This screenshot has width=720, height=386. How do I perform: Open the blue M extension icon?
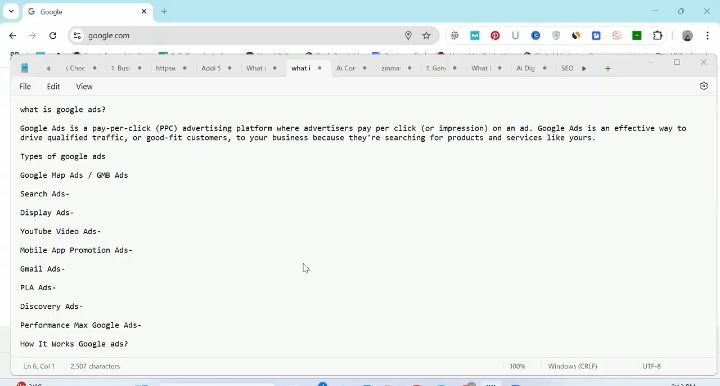coord(475,35)
